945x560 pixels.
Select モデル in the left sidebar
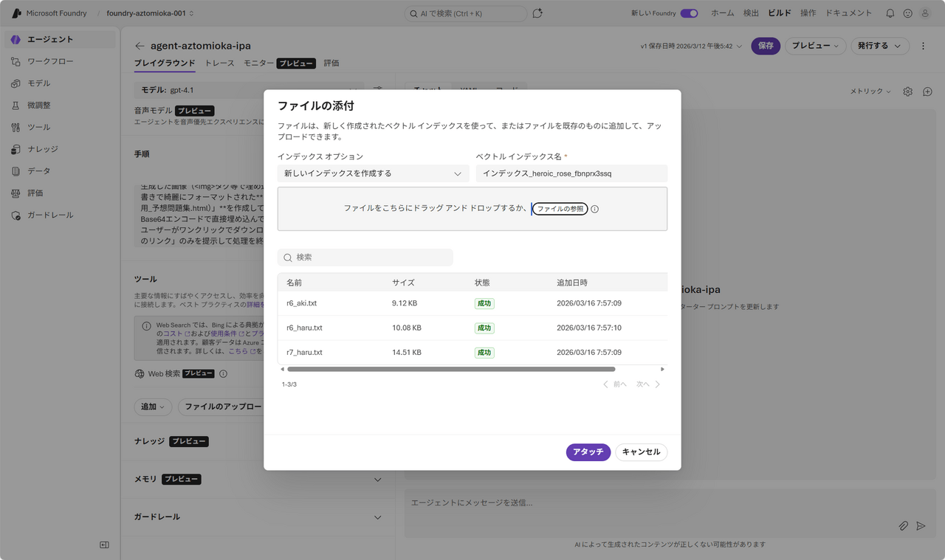[x=39, y=83]
